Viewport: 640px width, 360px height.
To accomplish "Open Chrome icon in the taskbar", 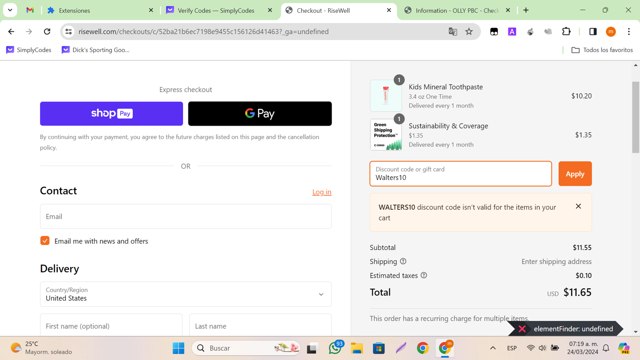I will [422, 348].
